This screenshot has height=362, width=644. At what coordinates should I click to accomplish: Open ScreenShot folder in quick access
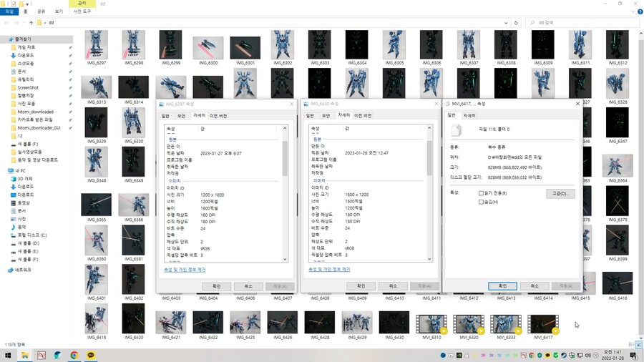click(28, 88)
